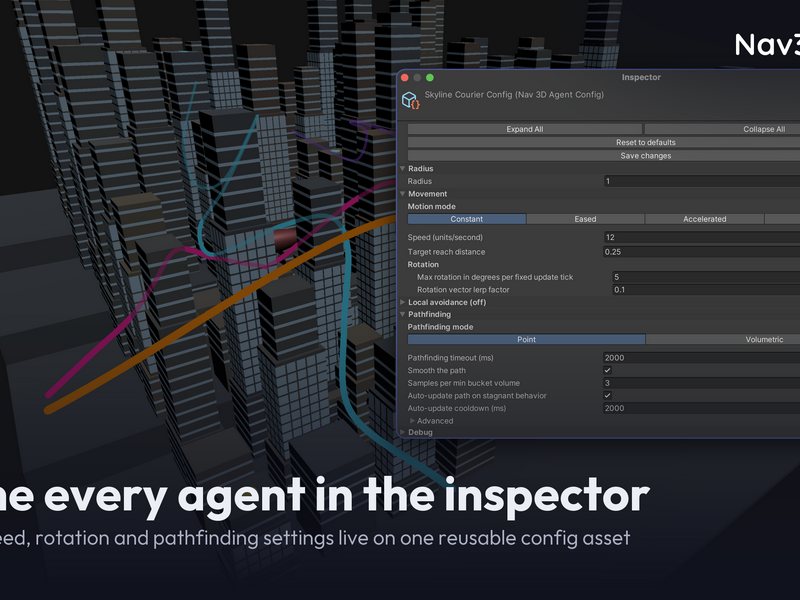
Task: Switch pathfinding mode to Volumetric
Action: [x=723, y=339]
